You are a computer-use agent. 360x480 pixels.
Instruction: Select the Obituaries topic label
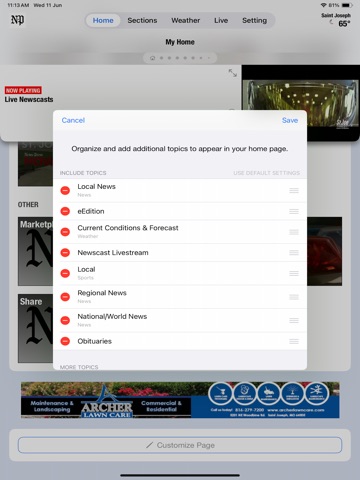tap(94, 341)
